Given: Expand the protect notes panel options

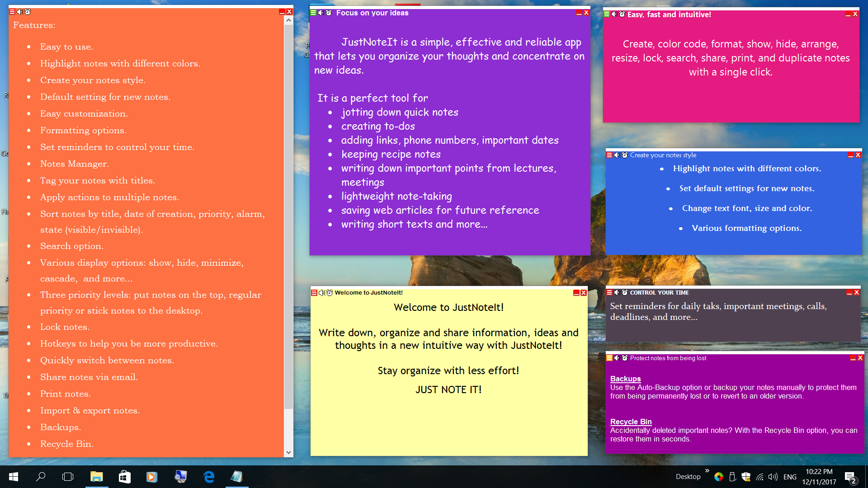Looking at the screenshot, I should point(609,358).
